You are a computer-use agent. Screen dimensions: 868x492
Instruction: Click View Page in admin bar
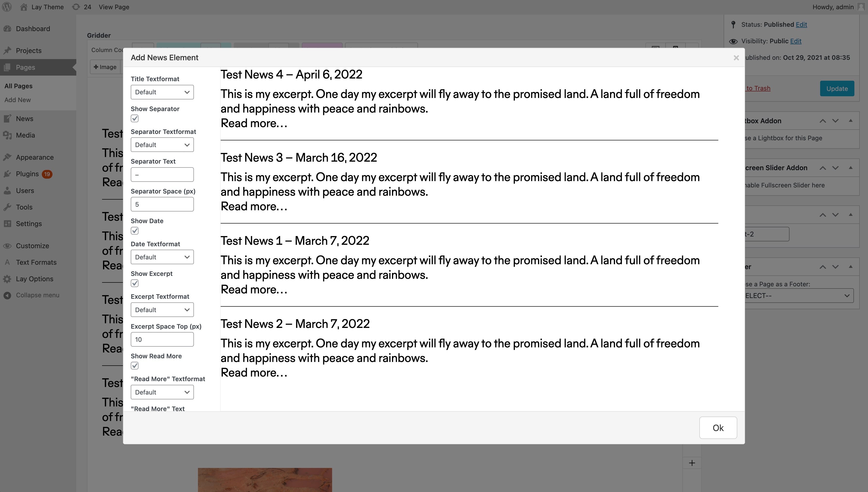click(114, 7)
